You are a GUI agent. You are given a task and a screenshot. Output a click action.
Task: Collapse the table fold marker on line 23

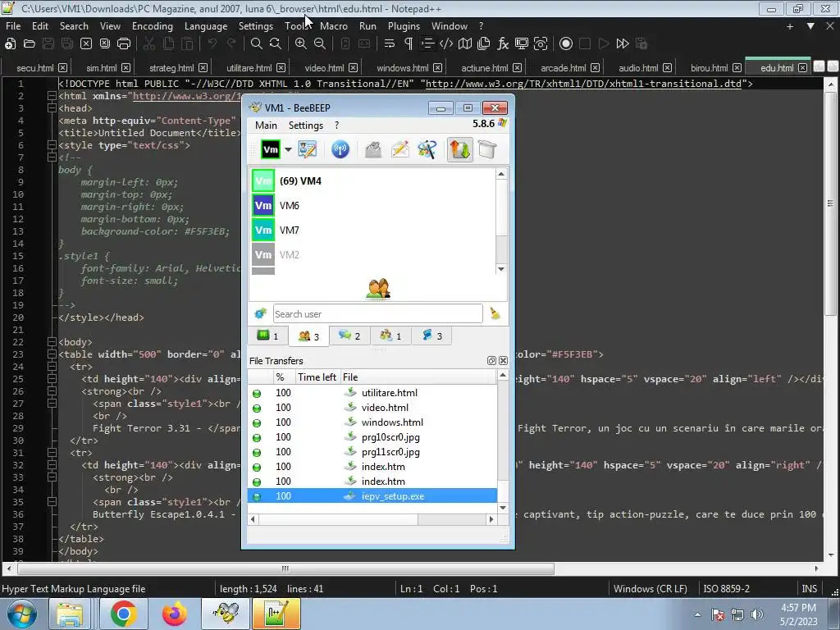tap(52, 354)
